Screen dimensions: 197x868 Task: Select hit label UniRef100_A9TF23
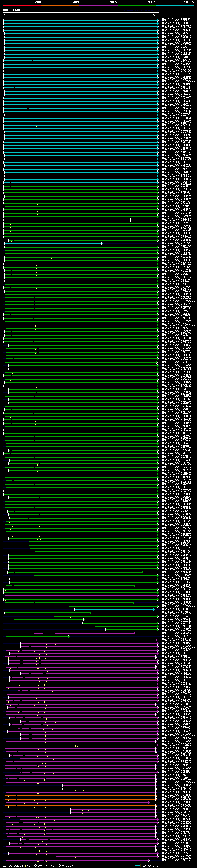click(176, 362)
